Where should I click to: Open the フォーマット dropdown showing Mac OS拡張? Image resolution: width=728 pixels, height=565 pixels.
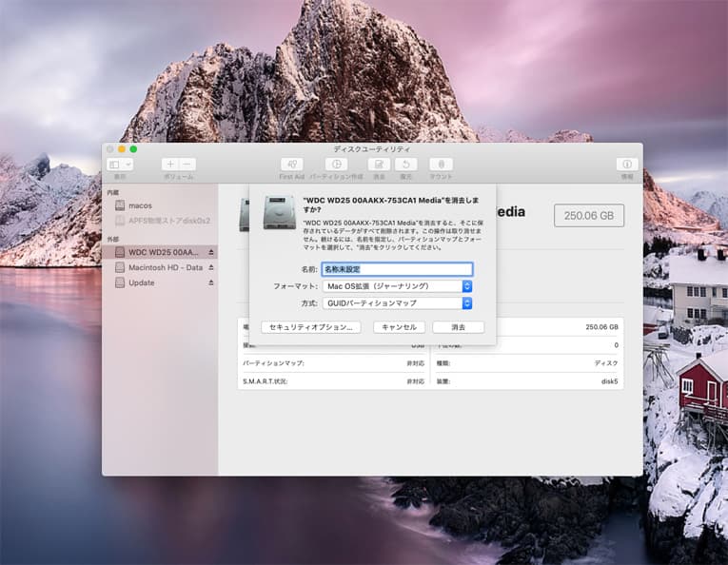(397, 286)
